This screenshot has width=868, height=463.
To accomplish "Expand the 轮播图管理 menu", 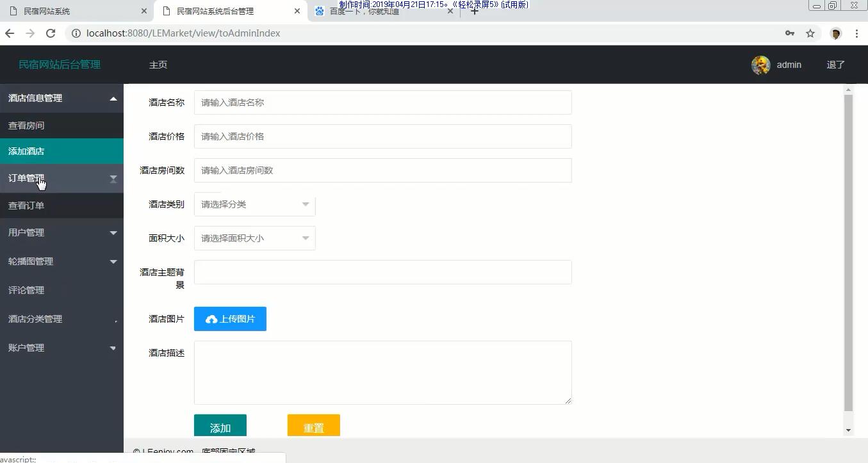I will [61, 261].
